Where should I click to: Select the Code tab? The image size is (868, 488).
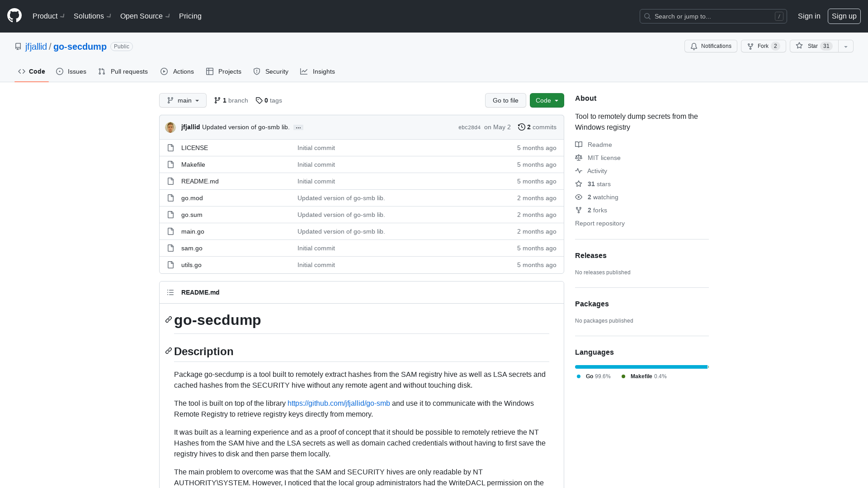31,71
